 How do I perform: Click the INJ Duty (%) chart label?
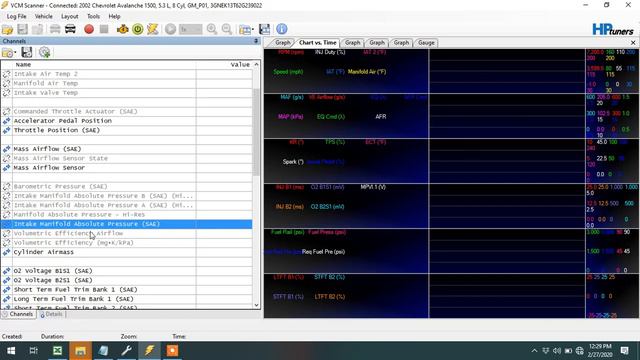(330, 52)
